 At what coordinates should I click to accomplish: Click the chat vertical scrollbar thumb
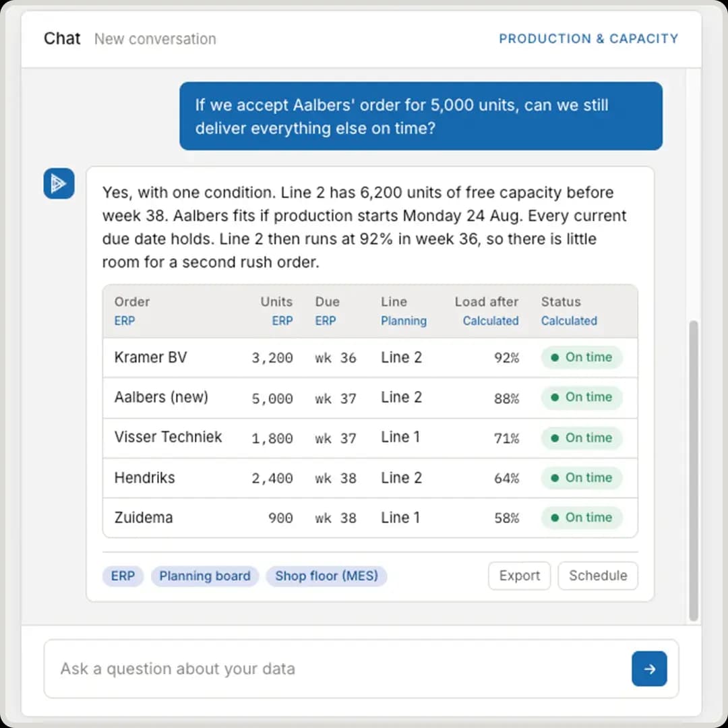click(694, 471)
